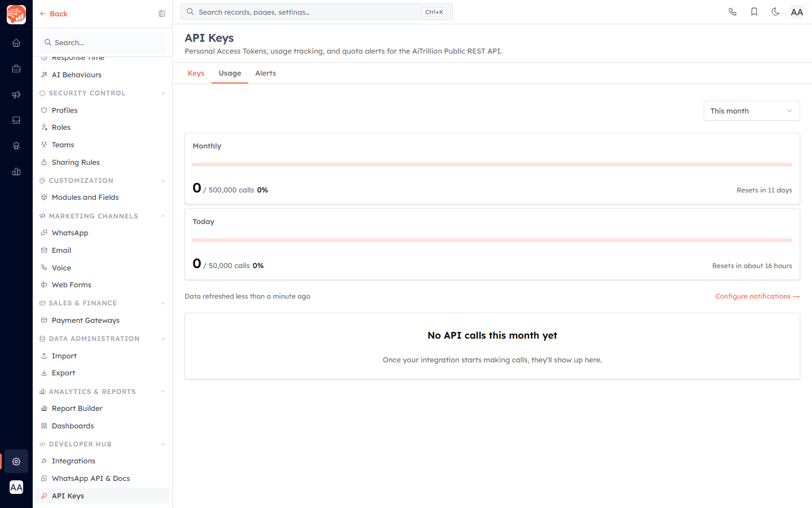Collapse the Customization section
The image size is (812, 508).
(163, 181)
